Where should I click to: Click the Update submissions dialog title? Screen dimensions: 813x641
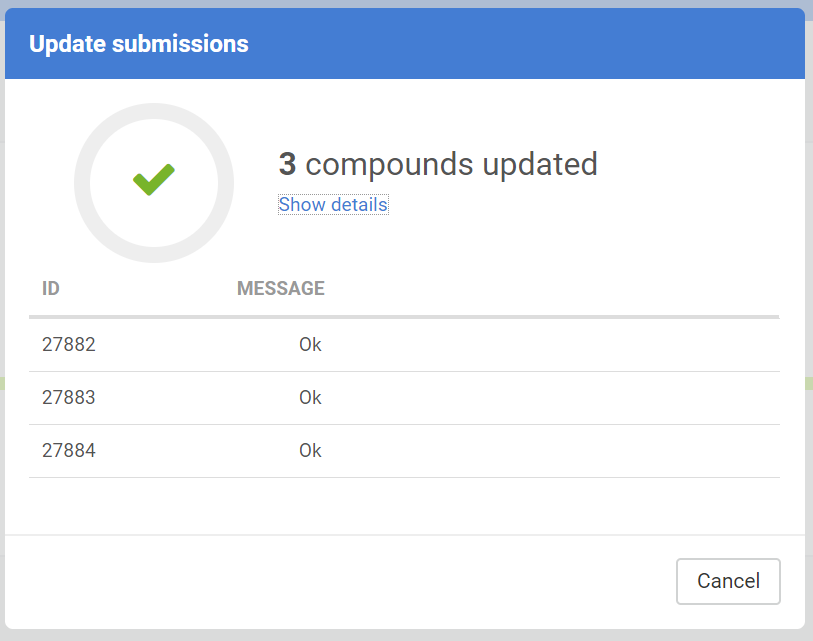(x=139, y=44)
